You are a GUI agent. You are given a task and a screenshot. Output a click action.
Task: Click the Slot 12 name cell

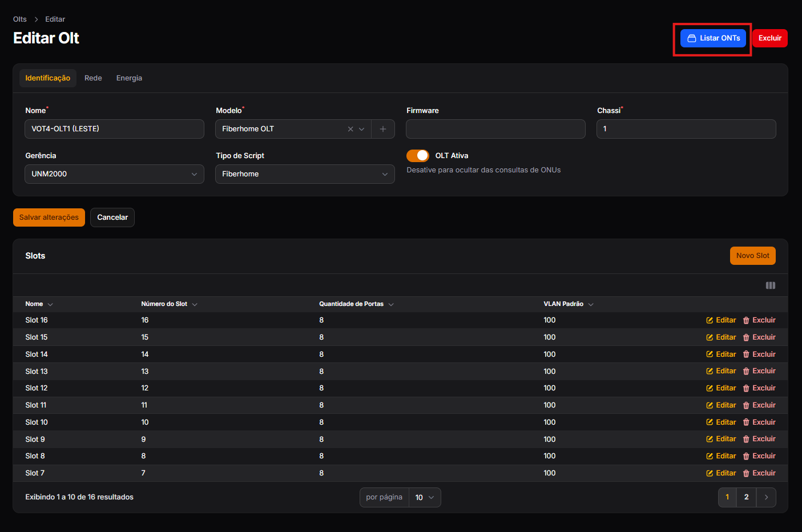click(x=37, y=388)
